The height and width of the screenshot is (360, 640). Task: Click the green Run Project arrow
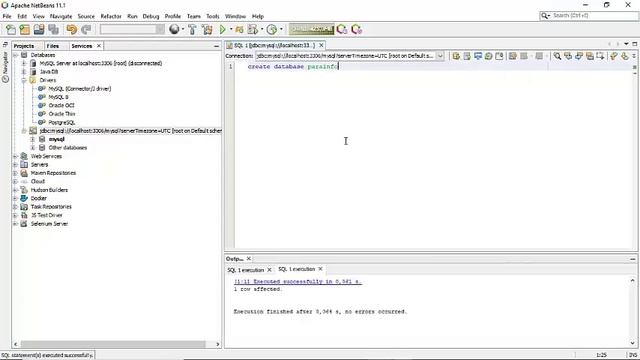tap(223, 29)
